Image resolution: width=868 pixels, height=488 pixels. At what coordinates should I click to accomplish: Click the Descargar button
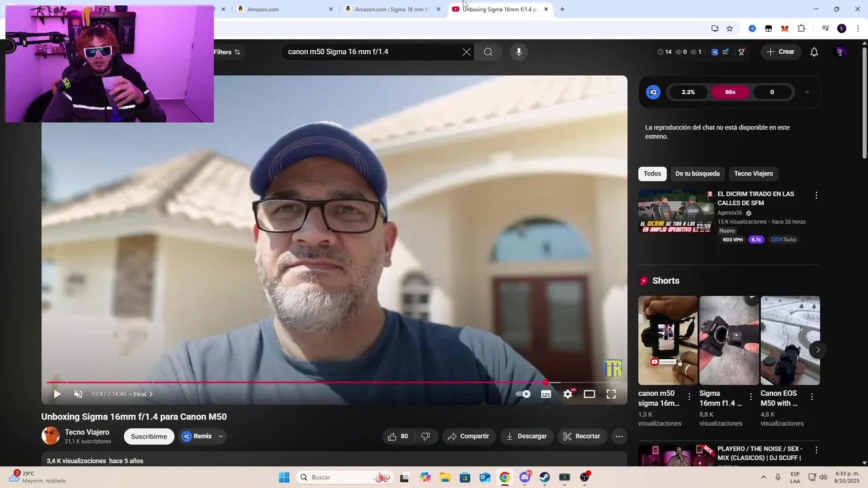(x=526, y=436)
